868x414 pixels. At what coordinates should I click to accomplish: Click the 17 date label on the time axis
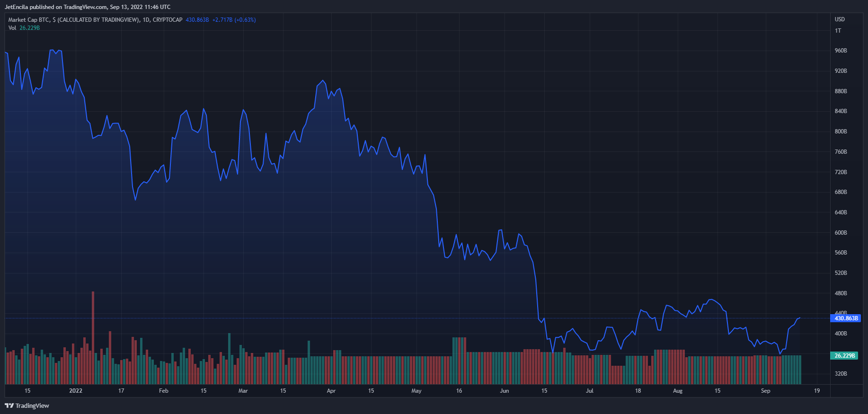point(121,391)
